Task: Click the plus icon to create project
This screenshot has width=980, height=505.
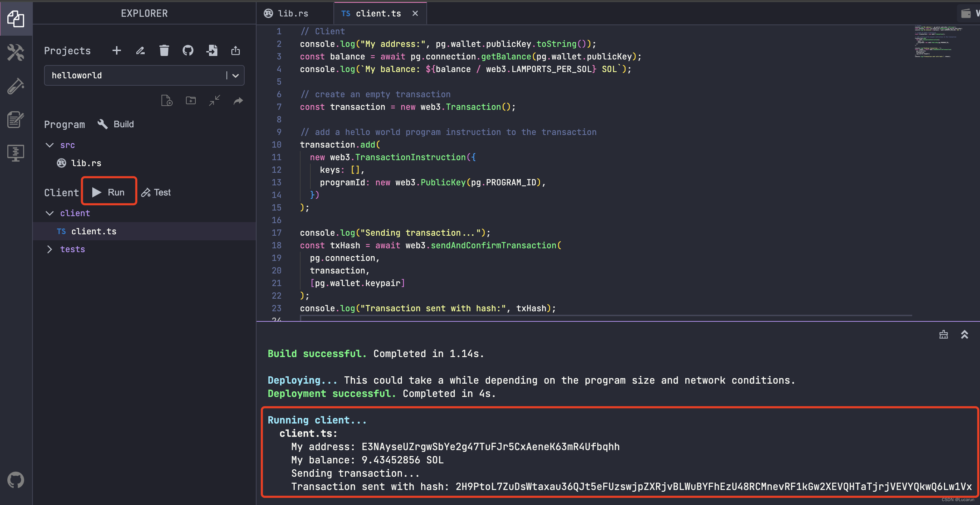Action: (x=117, y=51)
